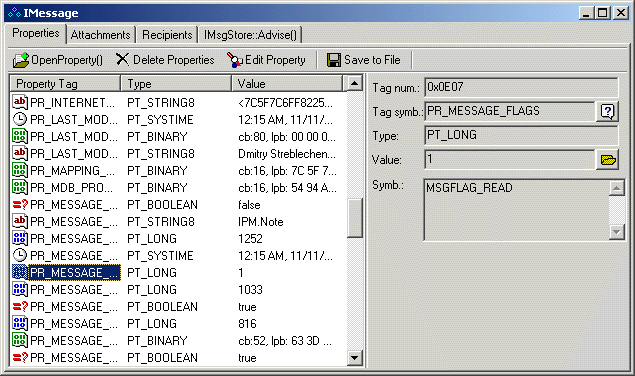Click the question mark icon beside Tag symb.
Screen dimensions: 635x376
coord(607,111)
